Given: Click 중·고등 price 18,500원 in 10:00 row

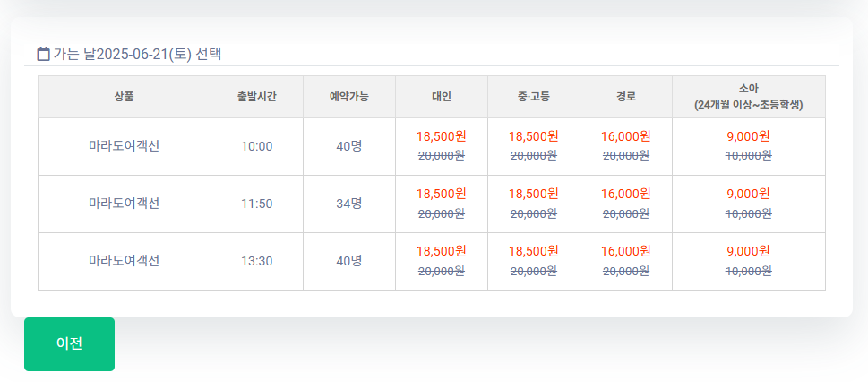Looking at the screenshot, I should 534,135.
